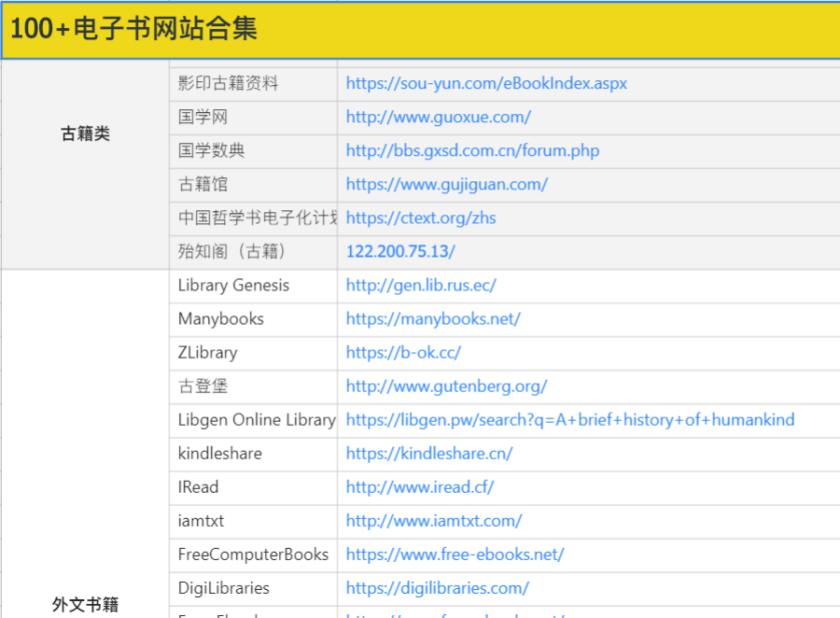Open the www.iread.cf link

pyautogui.click(x=420, y=487)
